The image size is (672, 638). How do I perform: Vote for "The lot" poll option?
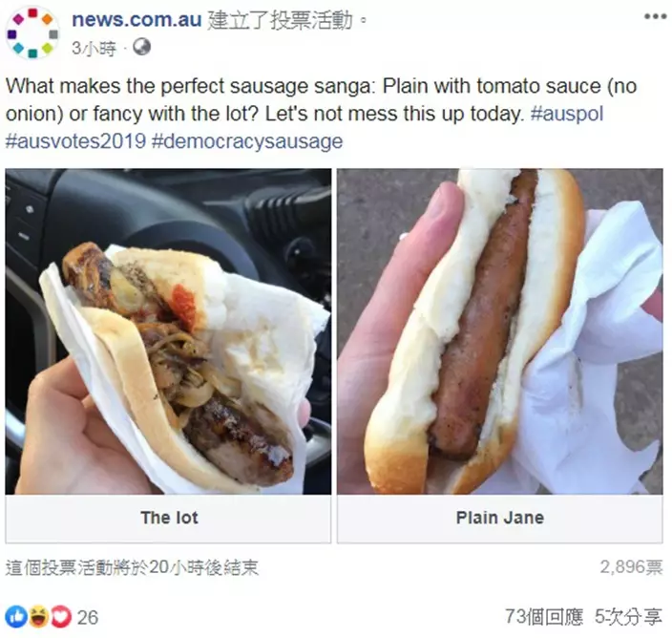click(x=168, y=518)
